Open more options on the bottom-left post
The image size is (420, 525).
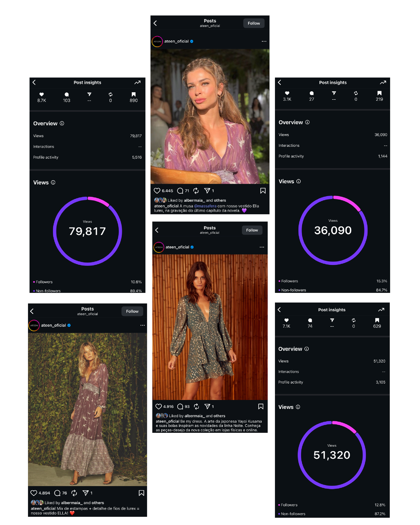(142, 325)
